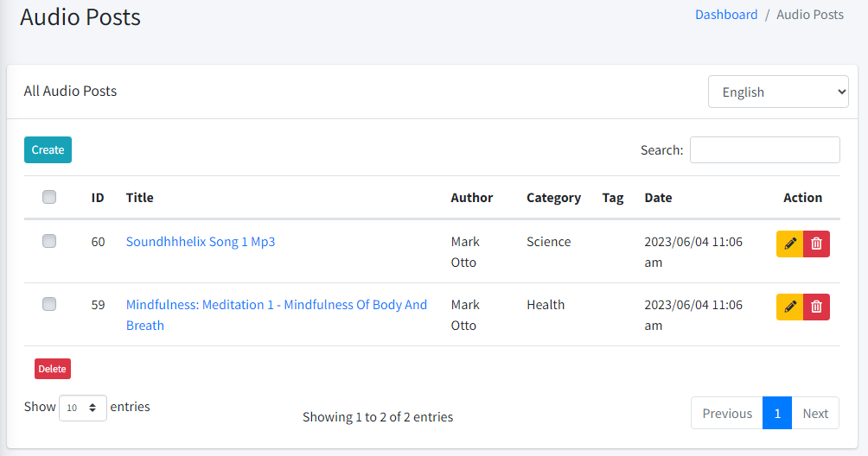Click the Previous pagination button
The image size is (868, 456).
coord(726,413)
